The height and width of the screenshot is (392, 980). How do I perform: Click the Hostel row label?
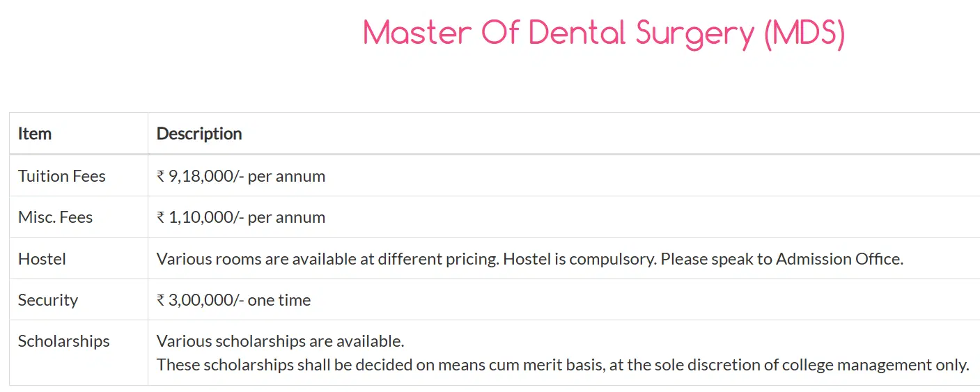click(x=42, y=259)
